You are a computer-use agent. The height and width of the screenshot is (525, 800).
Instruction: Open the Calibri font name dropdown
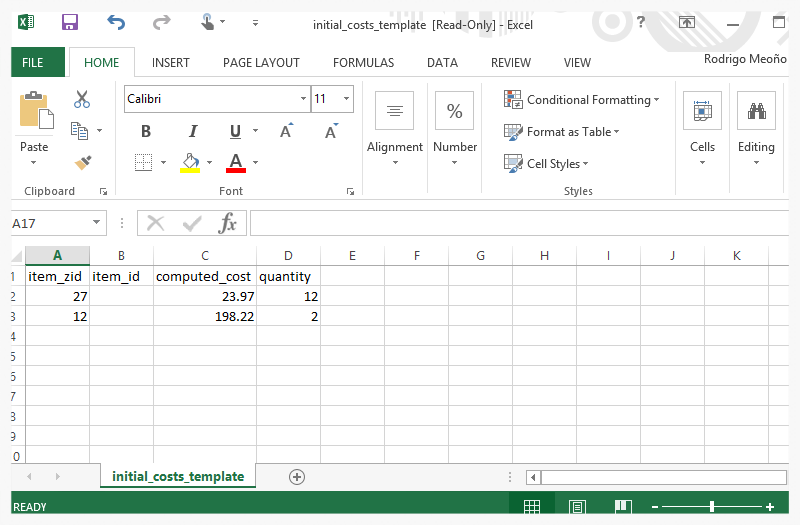[303, 98]
